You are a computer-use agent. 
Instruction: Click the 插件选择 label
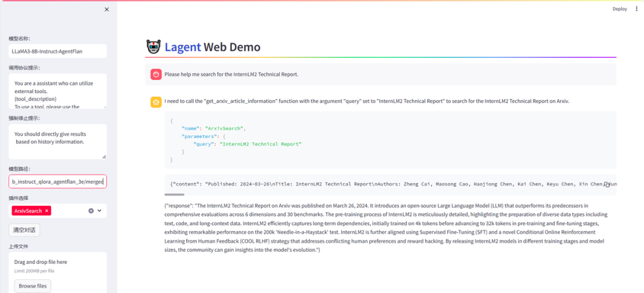tap(20, 198)
